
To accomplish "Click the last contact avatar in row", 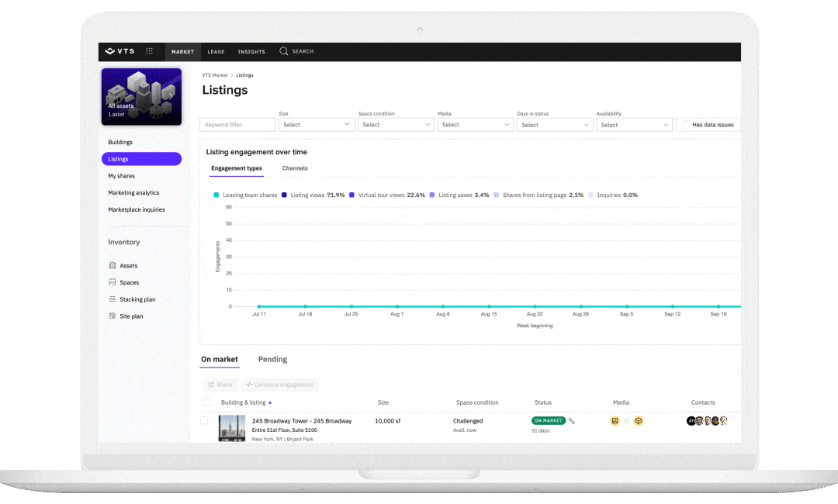I will tap(724, 421).
